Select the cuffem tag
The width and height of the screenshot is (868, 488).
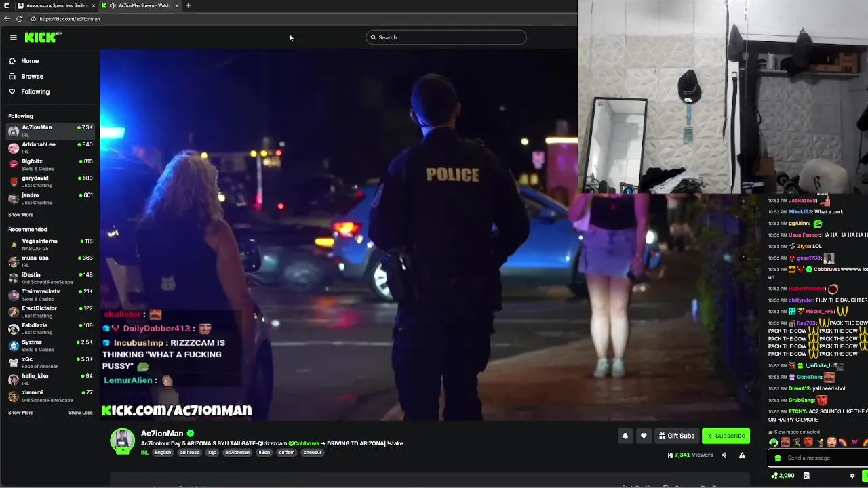(x=287, y=453)
